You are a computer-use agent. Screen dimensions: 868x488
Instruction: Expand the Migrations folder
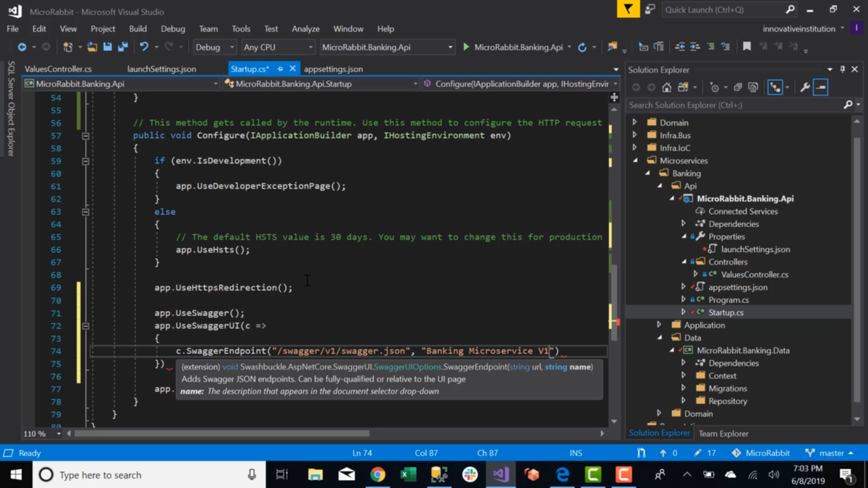click(x=684, y=388)
